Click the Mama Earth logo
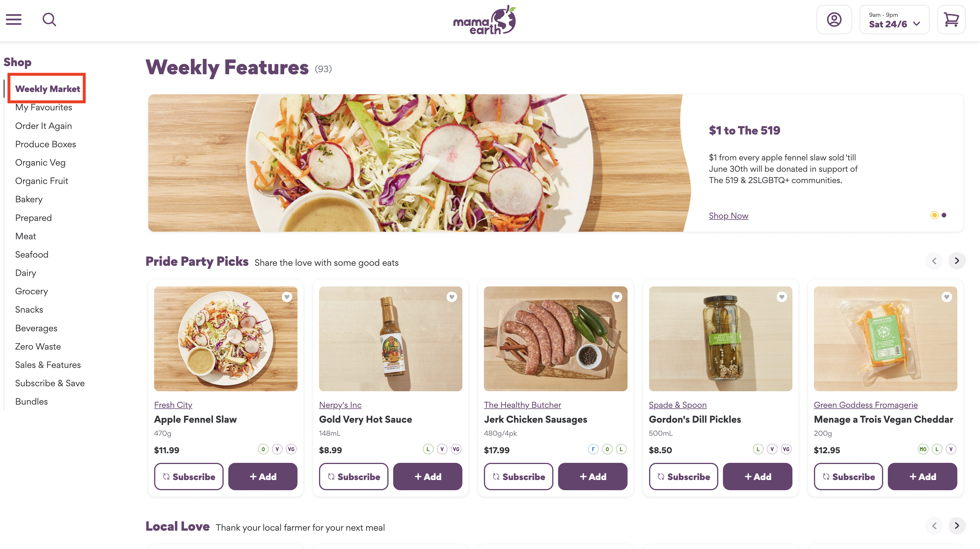Viewport: 980px width, 549px height. (x=484, y=20)
